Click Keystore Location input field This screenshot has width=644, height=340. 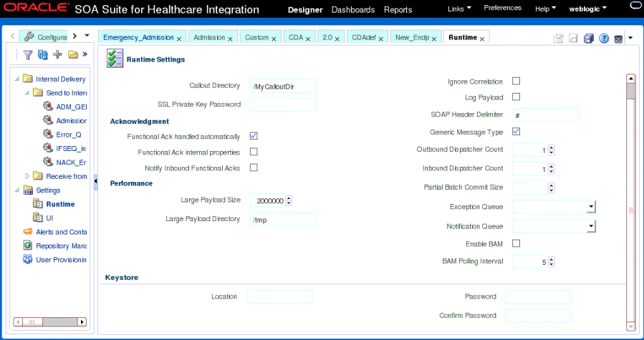pyautogui.click(x=279, y=297)
